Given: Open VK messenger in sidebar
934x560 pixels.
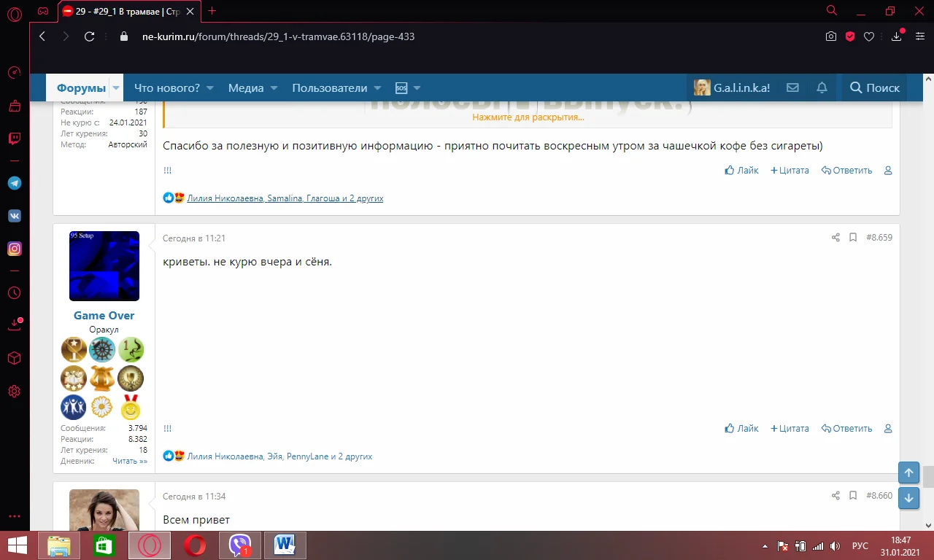Looking at the screenshot, I should (x=14, y=216).
